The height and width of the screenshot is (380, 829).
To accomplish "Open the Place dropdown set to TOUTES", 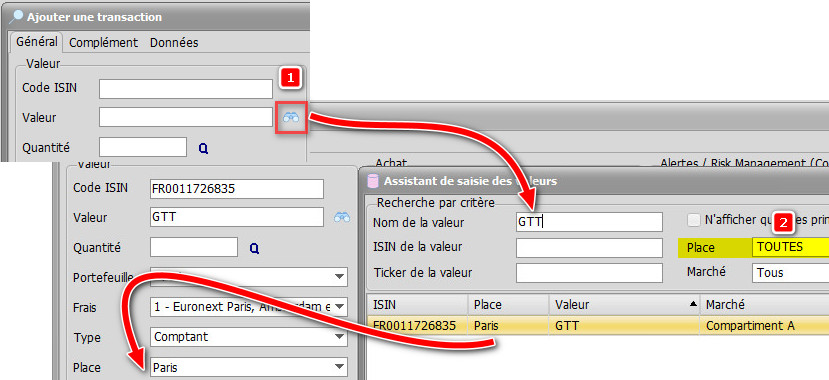I will pos(790,247).
